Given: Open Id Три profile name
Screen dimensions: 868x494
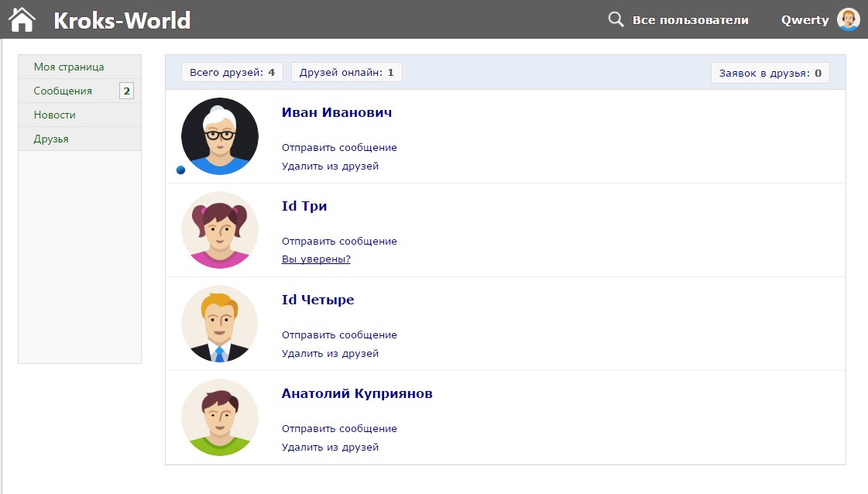Looking at the screenshot, I should click(304, 206).
